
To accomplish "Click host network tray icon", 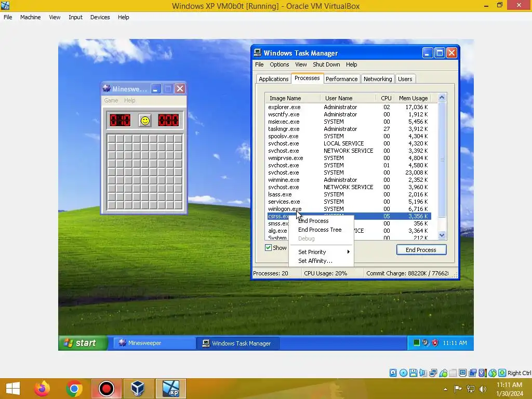I will click(x=471, y=389).
